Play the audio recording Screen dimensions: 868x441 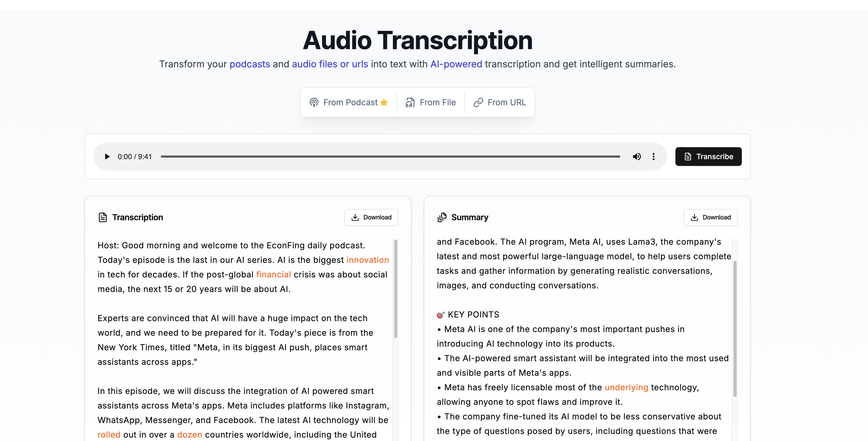107,157
